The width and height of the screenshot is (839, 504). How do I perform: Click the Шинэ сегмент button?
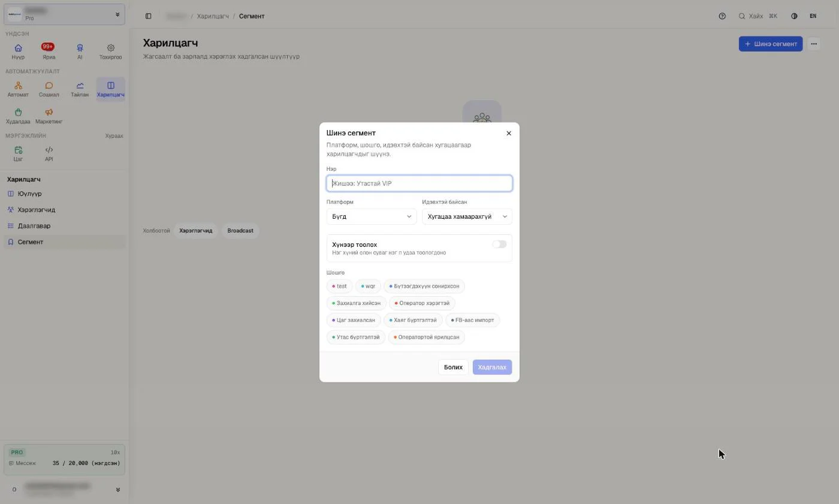[771, 44]
